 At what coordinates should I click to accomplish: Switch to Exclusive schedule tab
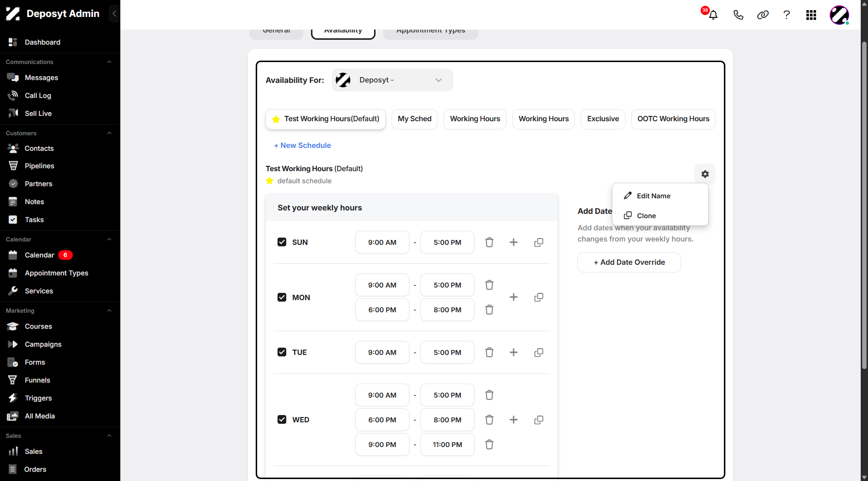[603, 119]
